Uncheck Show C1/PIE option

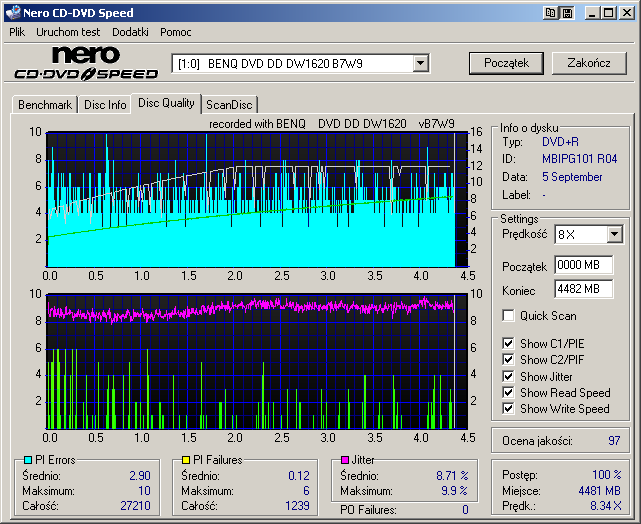tap(508, 343)
